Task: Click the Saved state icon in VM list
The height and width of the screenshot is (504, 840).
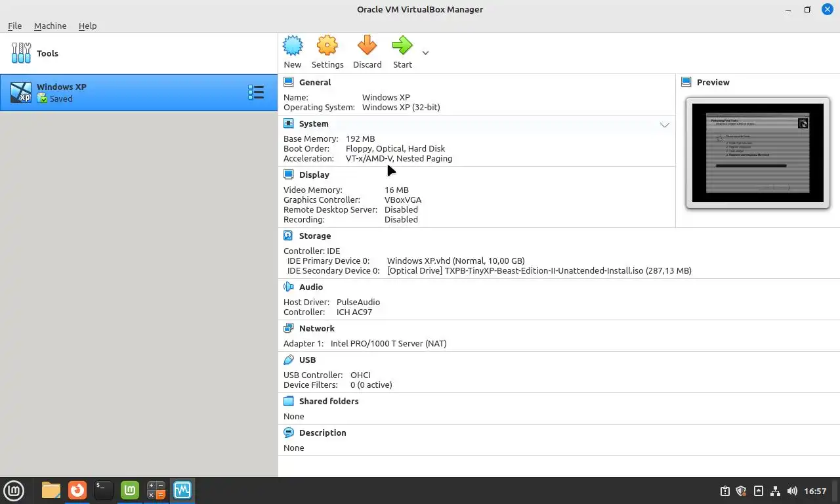Action: (42, 98)
